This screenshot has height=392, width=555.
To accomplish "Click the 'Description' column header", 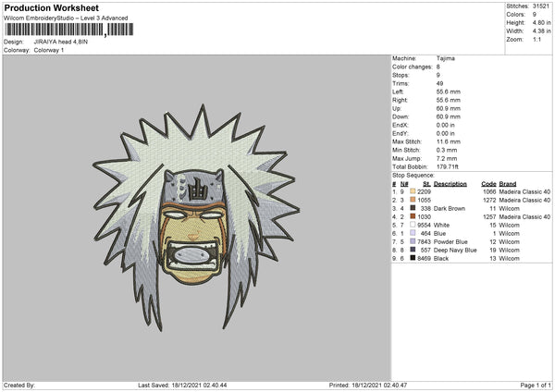I will [x=450, y=184].
